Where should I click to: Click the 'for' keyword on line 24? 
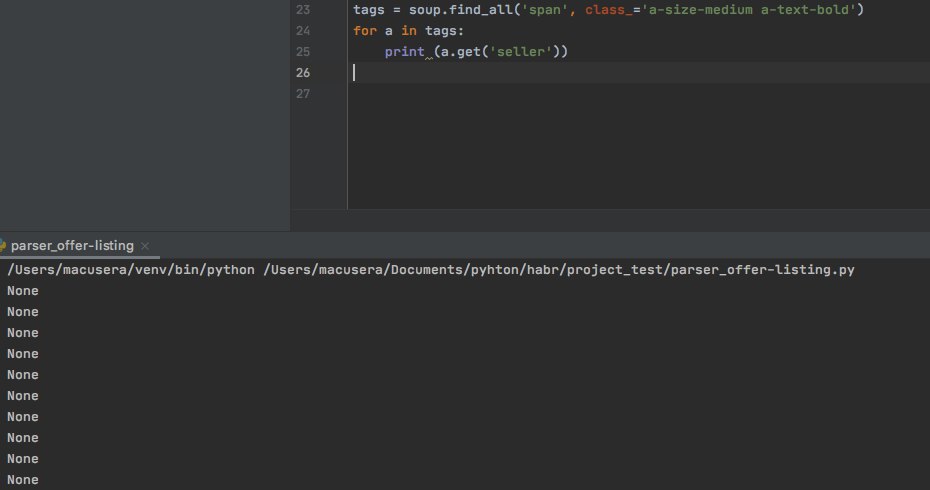[365, 30]
